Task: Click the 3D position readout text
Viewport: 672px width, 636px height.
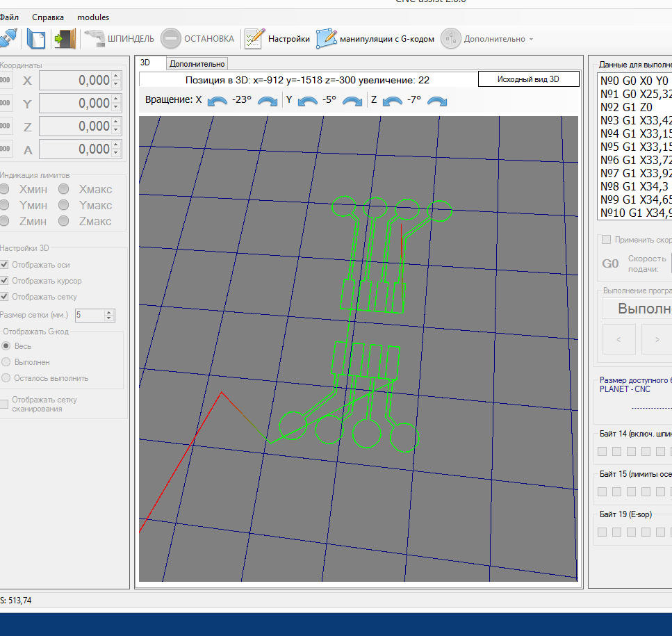Action: [307, 80]
